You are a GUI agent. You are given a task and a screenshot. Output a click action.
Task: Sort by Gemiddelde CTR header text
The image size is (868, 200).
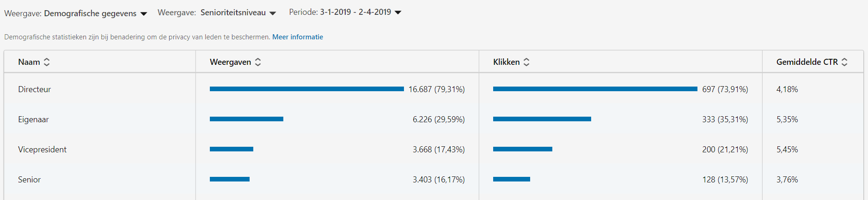point(807,62)
